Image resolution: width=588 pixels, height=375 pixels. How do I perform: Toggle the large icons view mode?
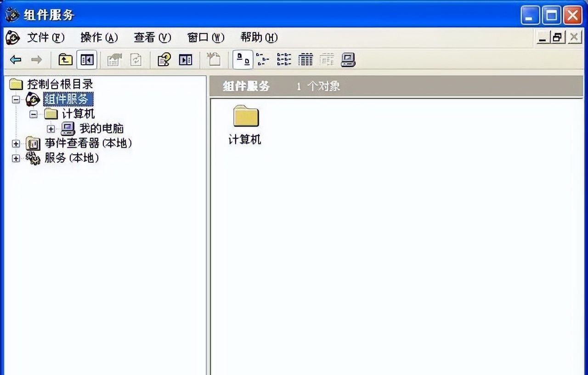[x=243, y=59]
